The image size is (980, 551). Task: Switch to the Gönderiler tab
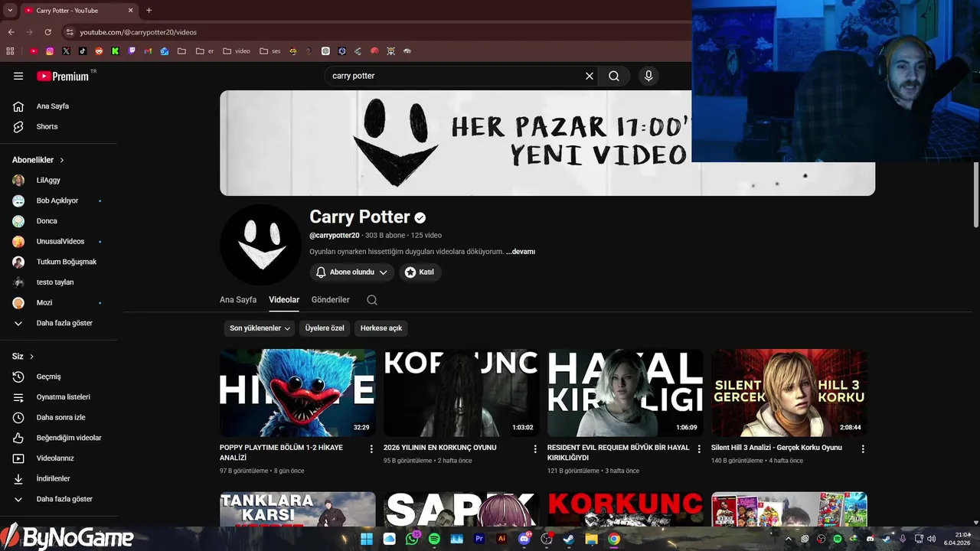click(331, 300)
